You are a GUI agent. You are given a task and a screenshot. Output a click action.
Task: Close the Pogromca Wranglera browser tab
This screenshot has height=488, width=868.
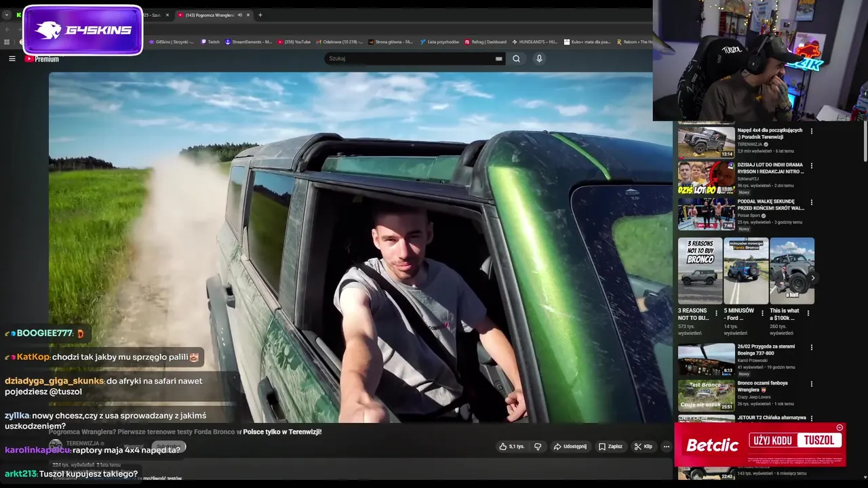click(248, 15)
